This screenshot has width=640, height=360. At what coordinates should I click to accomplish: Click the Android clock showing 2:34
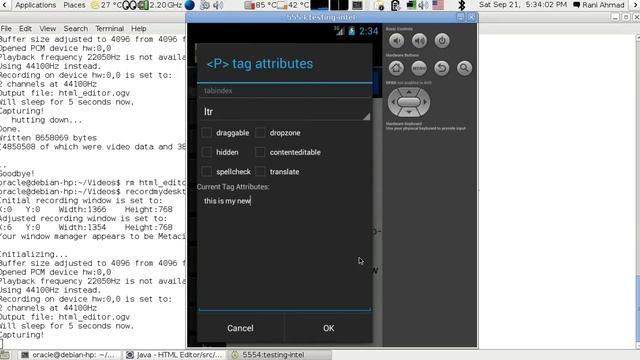click(x=369, y=31)
